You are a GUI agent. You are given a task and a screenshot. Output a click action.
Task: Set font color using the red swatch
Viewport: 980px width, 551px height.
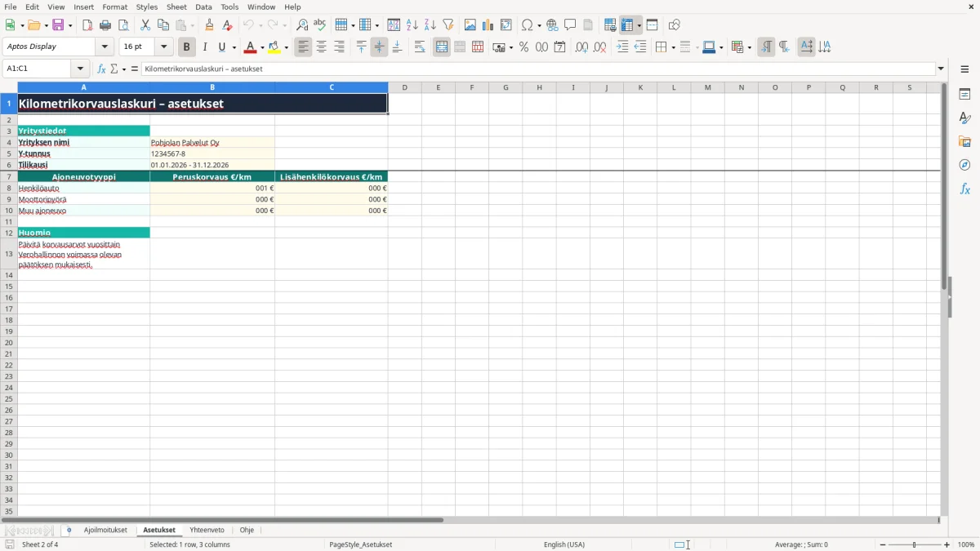[x=249, y=47]
